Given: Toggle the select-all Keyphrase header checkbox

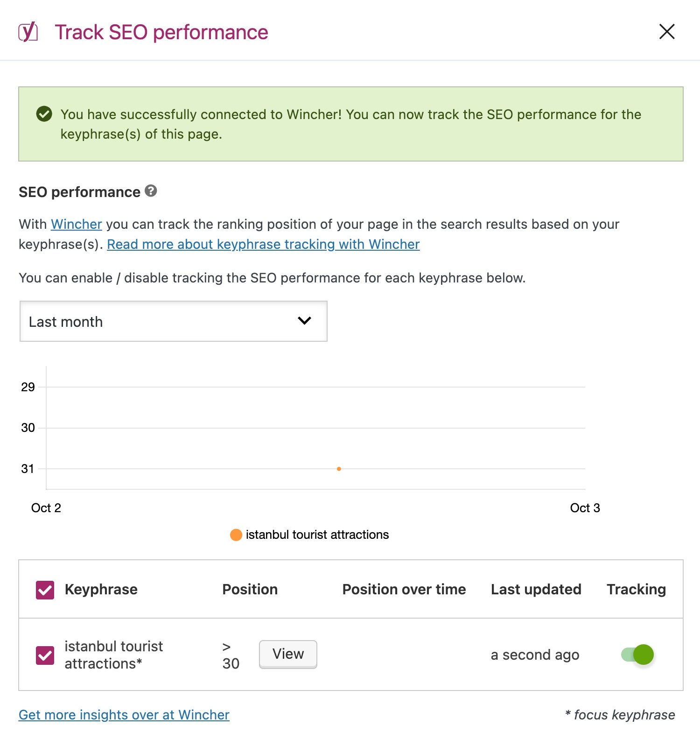Looking at the screenshot, I should click(45, 590).
